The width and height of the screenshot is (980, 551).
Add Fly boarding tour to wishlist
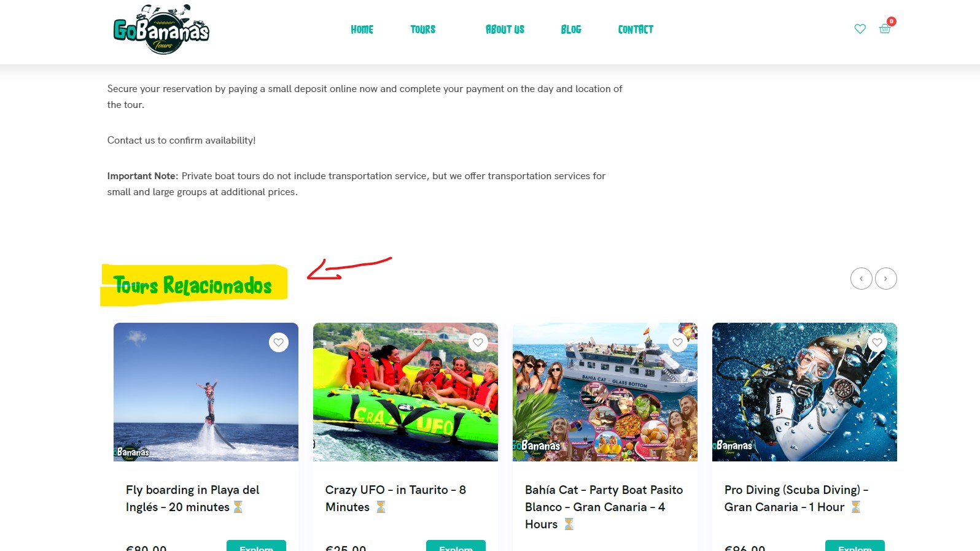(279, 342)
